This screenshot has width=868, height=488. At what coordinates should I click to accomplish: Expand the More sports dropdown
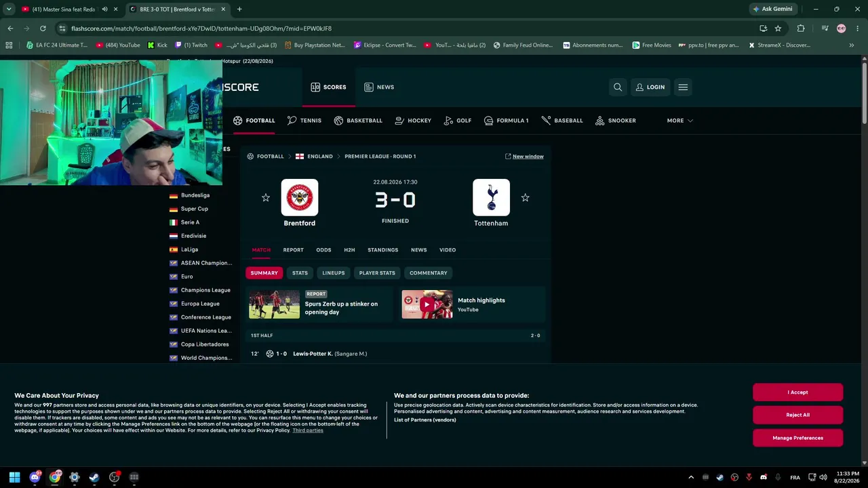(679, 121)
